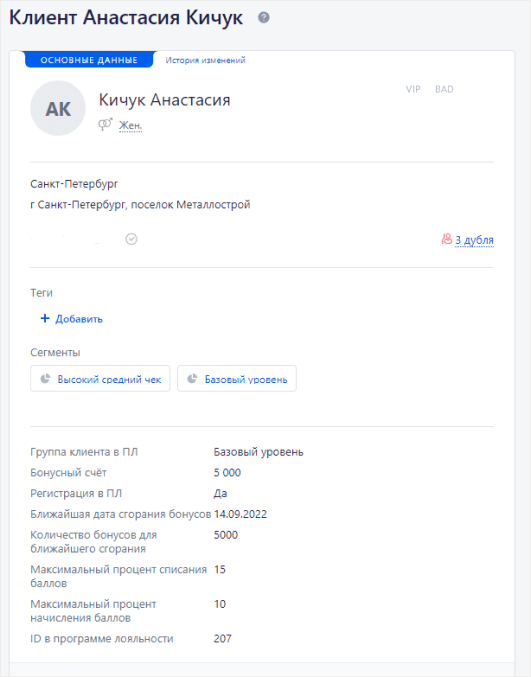
Task: Open the Жен. gender selector
Action: pyautogui.click(x=130, y=125)
